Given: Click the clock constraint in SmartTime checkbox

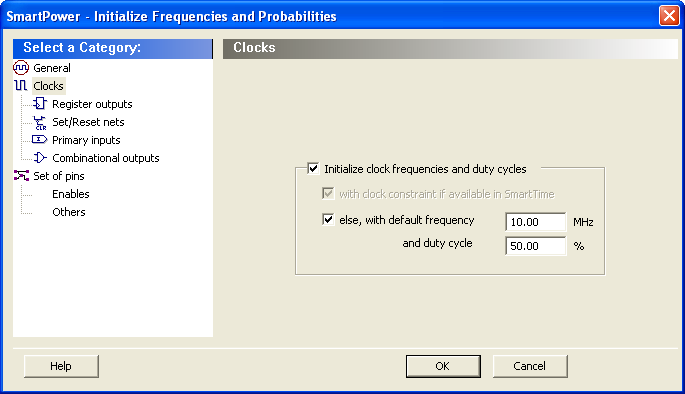Looking at the screenshot, I should (x=328, y=193).
